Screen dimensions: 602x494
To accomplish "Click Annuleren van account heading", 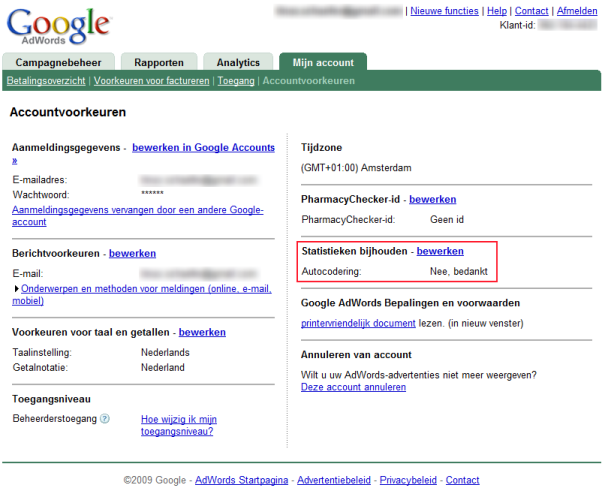I will (x=356, y=355).
